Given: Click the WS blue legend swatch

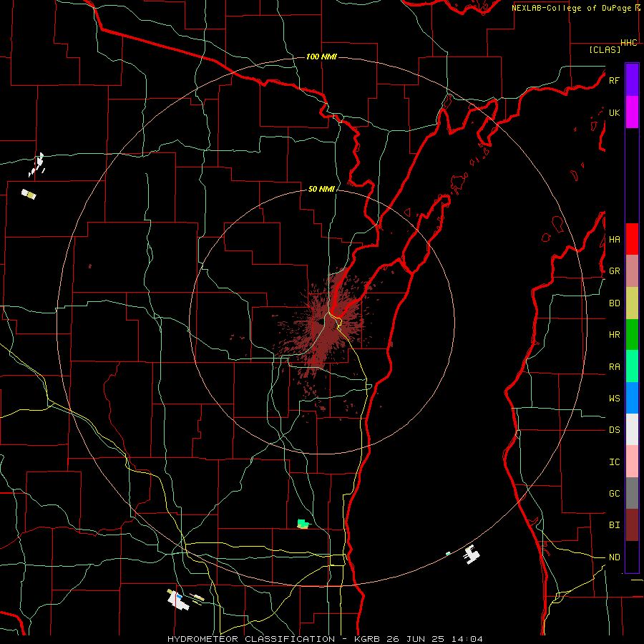Looking at the screenshot, I should click(x=632, y=398).
